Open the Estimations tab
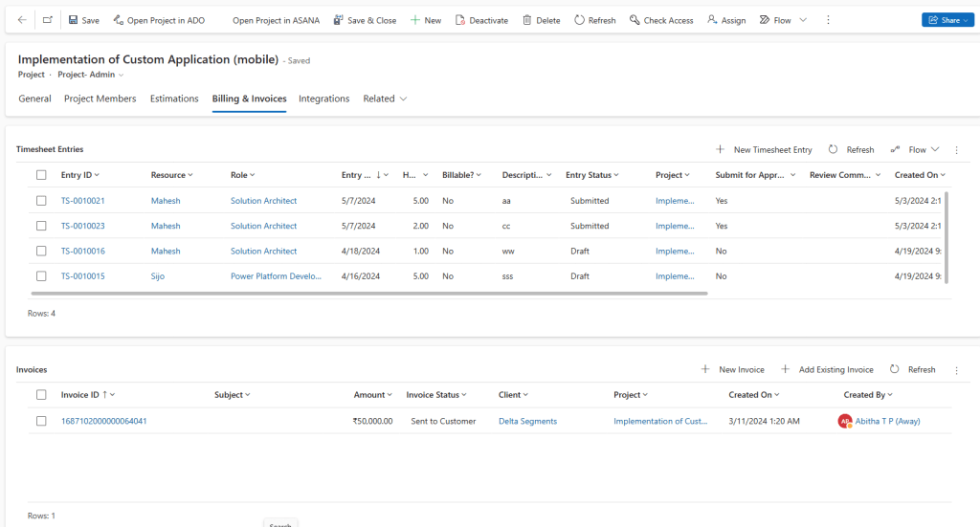Image resolution: width=980 pixels, height=527 pixels. point(174,99)
